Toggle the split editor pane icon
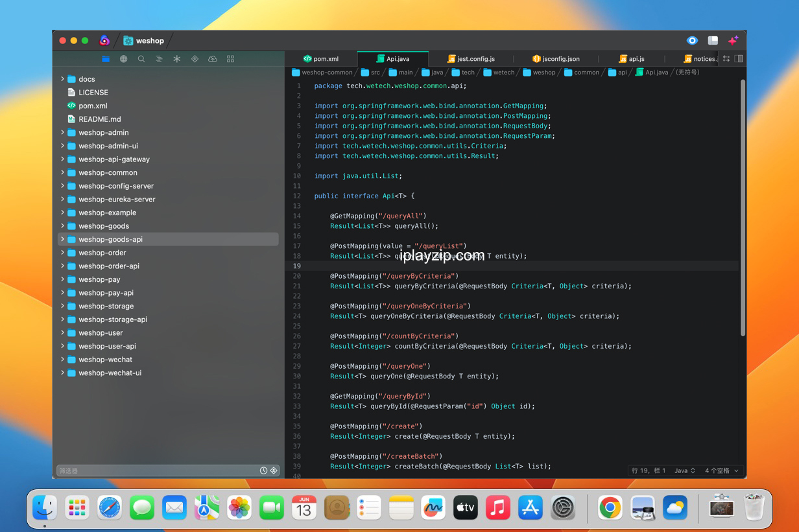799x532 pixels. tap(739, 59)
